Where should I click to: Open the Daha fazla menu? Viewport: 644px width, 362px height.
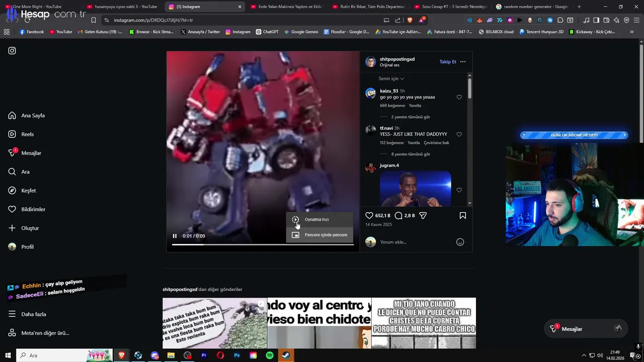27,314
